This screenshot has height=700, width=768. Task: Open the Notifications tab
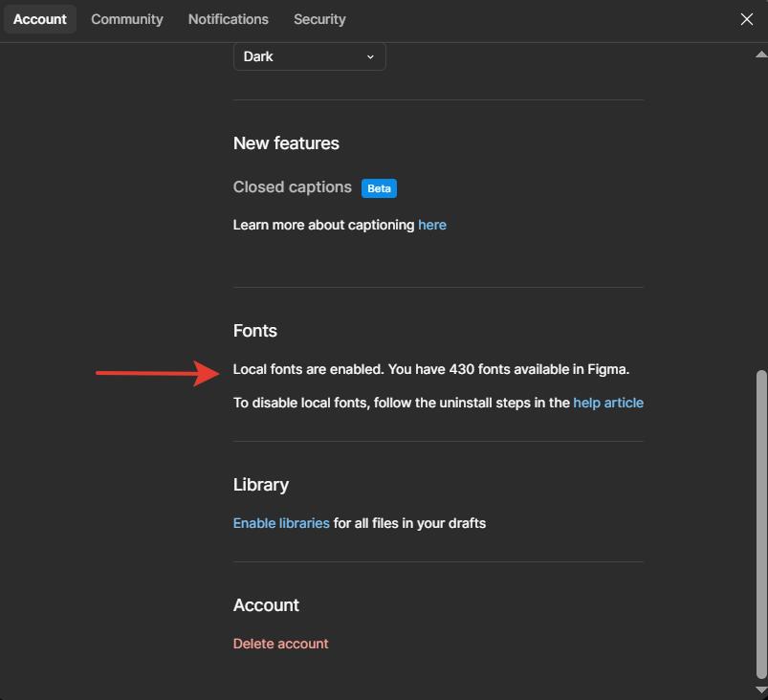(228, 19)
